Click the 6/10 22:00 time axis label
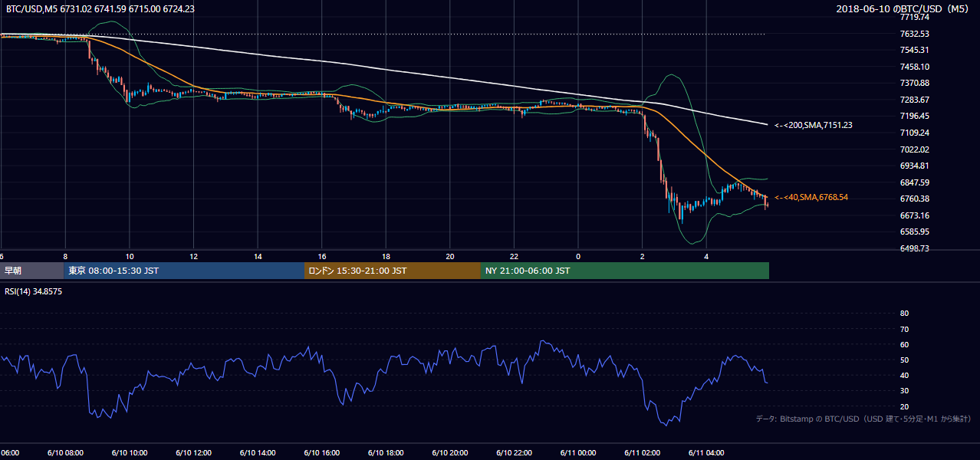The width and height of the screenshot is (980, 460). tap(515, 452)
